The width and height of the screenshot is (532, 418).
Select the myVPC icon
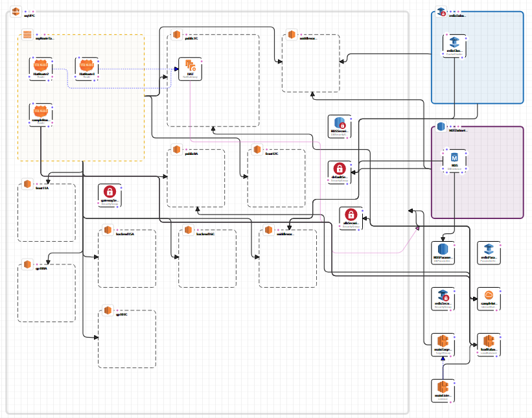coord(16,12)
